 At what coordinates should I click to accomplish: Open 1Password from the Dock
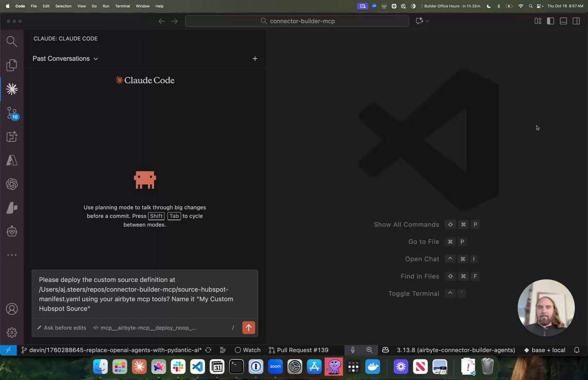pyautogui.click(x=255, y=367)
